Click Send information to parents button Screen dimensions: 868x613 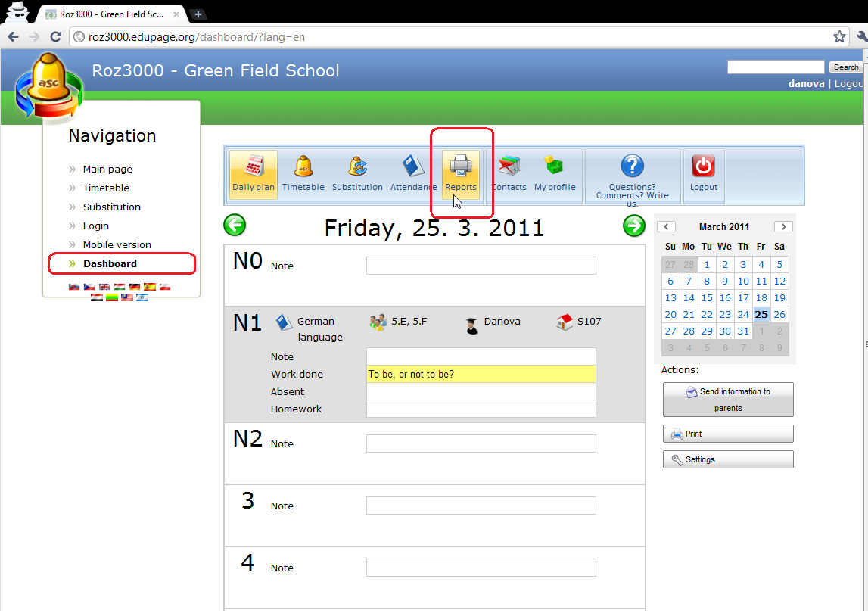(x=728, y=400)
